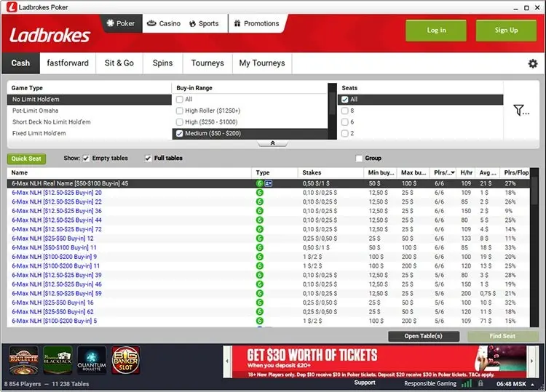Sort tables by the Plrs column arrow

(x=454, y=173)
